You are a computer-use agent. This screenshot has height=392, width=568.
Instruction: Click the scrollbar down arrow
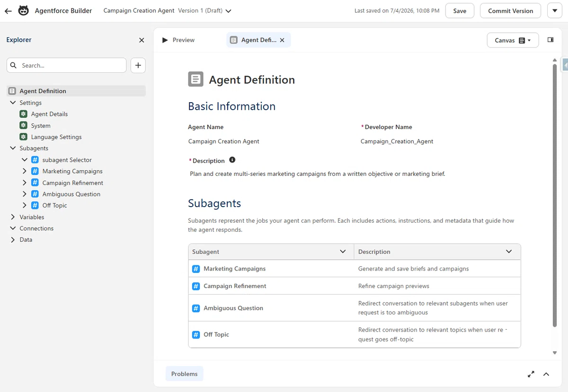[555, 353]
